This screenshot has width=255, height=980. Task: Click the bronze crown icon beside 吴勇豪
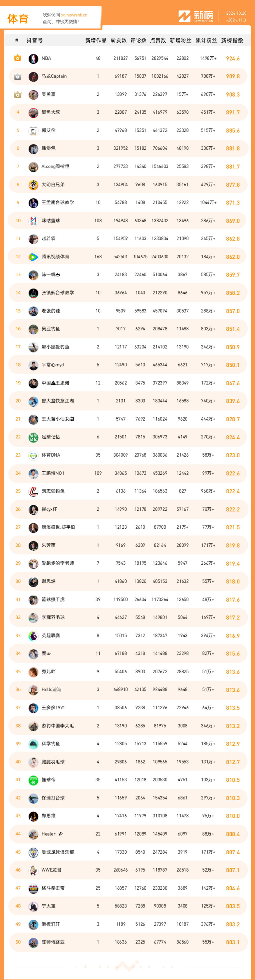[17, 94]
